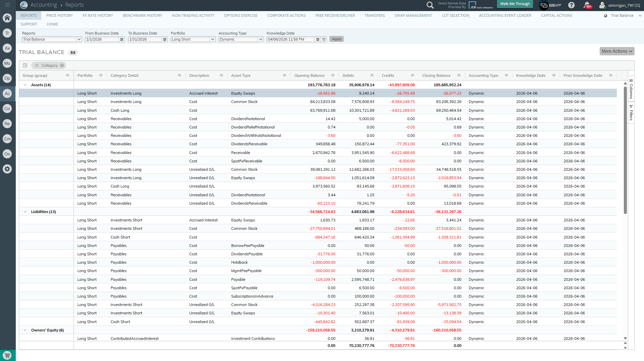This screenshot has width=644, height=361.
Task: Open the Lot Selection tab
Action: (455, 15)
